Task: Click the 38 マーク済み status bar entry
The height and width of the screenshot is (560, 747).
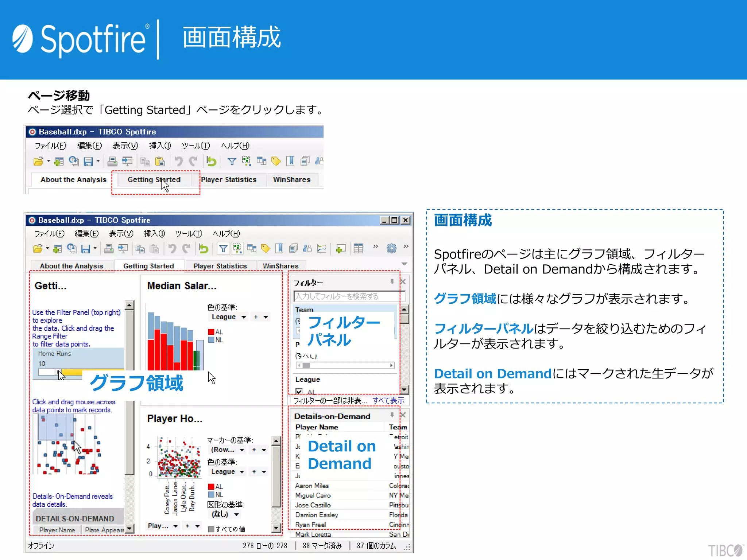Action: coord(322,546)
